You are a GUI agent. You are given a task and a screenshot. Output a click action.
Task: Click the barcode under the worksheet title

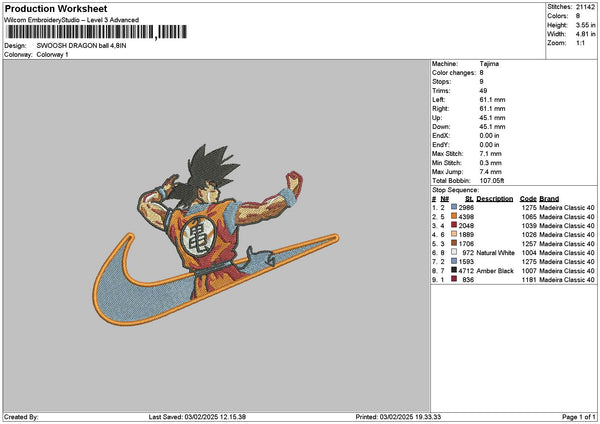point(97,32)
